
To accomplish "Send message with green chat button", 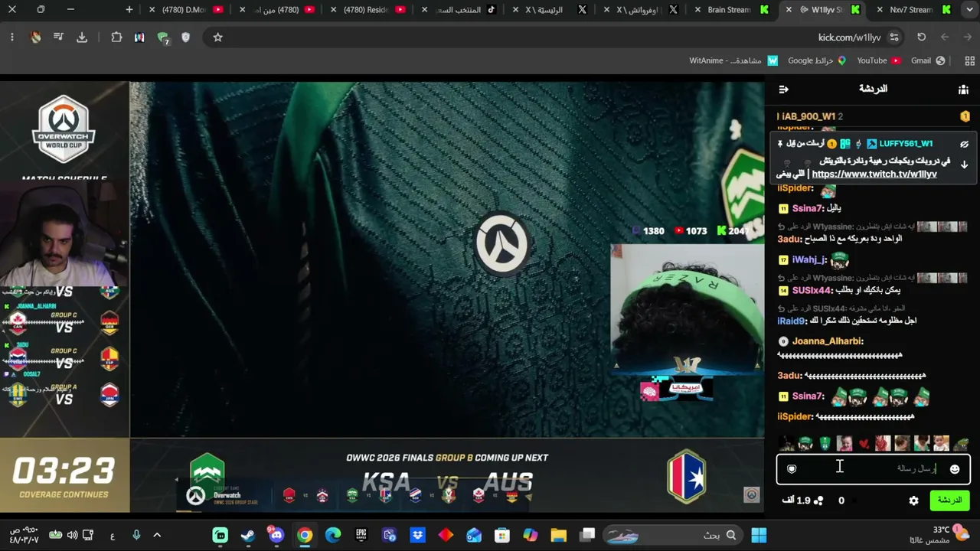I will [949, 500].
